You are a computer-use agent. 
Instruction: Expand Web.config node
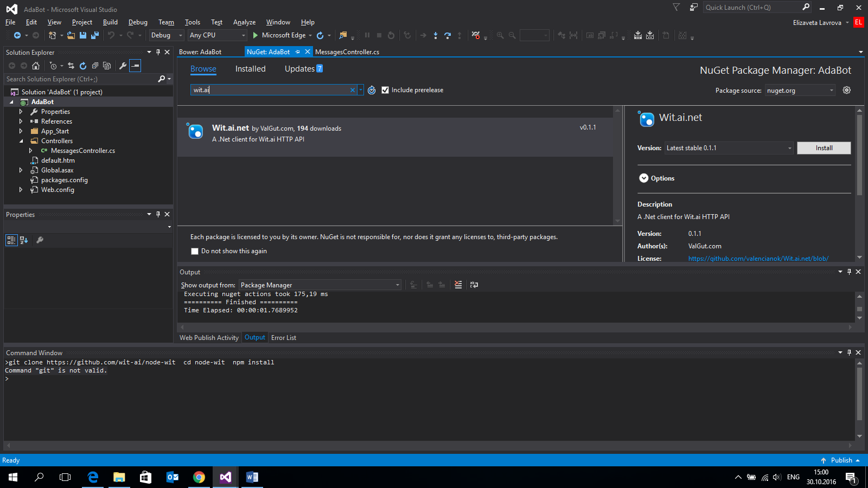(x=21, y=190)
